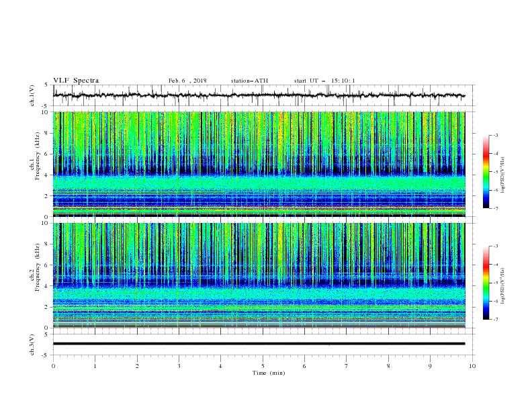
Task: Click the ch.1(V) axis "5" tick label
Action: click(x=46, y=85)
